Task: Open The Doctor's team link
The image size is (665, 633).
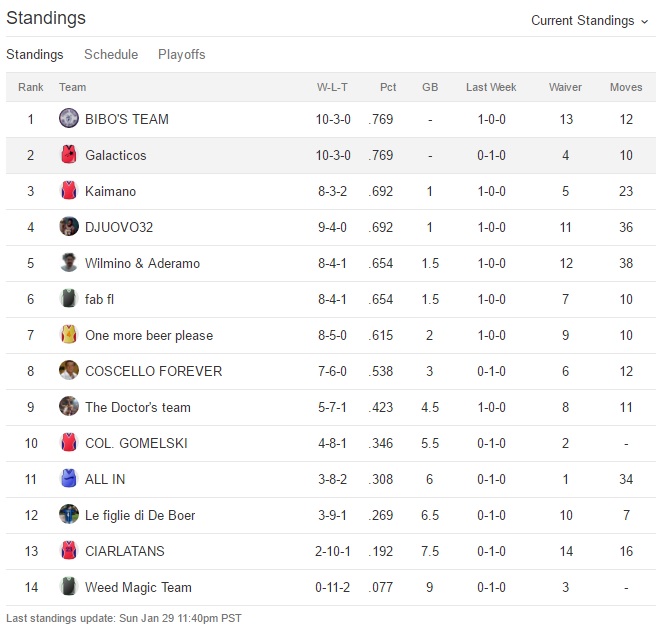Action: click(x=137, y=407)
